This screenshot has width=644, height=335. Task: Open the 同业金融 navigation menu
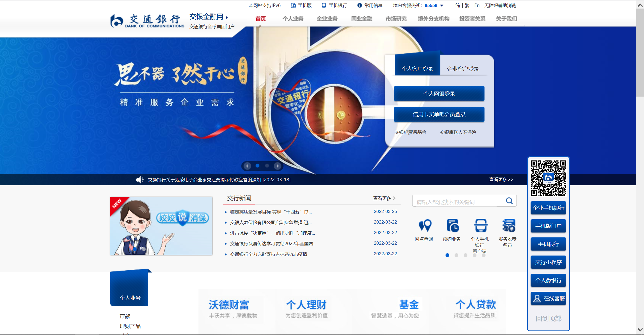pos(362,19)
